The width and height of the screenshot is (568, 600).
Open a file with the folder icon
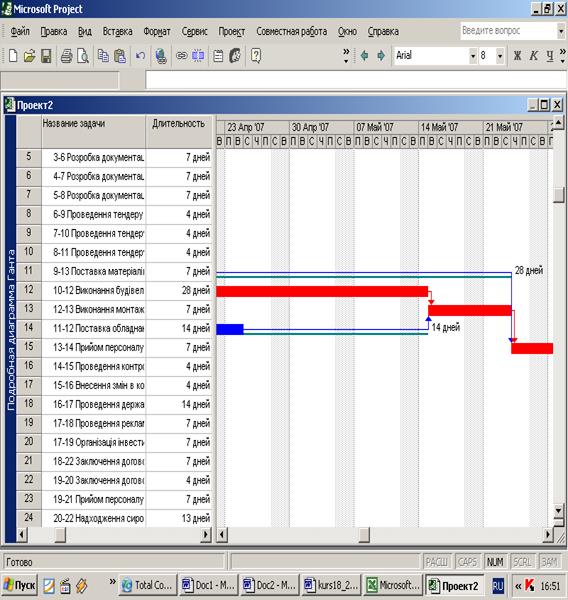tap(29, 56)
